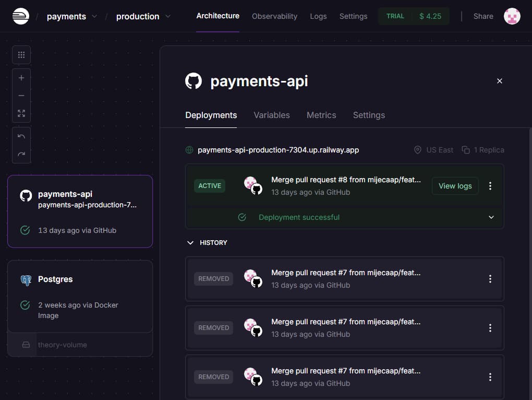
Task: Select the Deployments tab
Action: pyautogui.click(x=211, y=115)
